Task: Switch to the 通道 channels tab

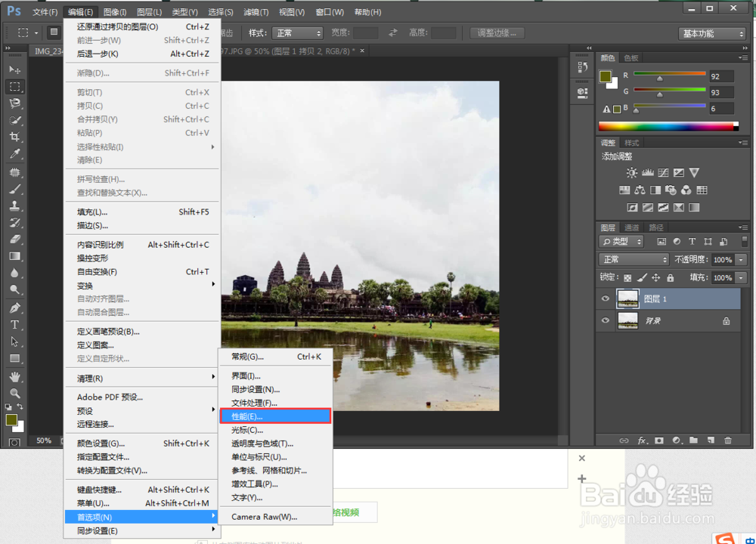Action: pyautogui.click(x=631, y=227)
